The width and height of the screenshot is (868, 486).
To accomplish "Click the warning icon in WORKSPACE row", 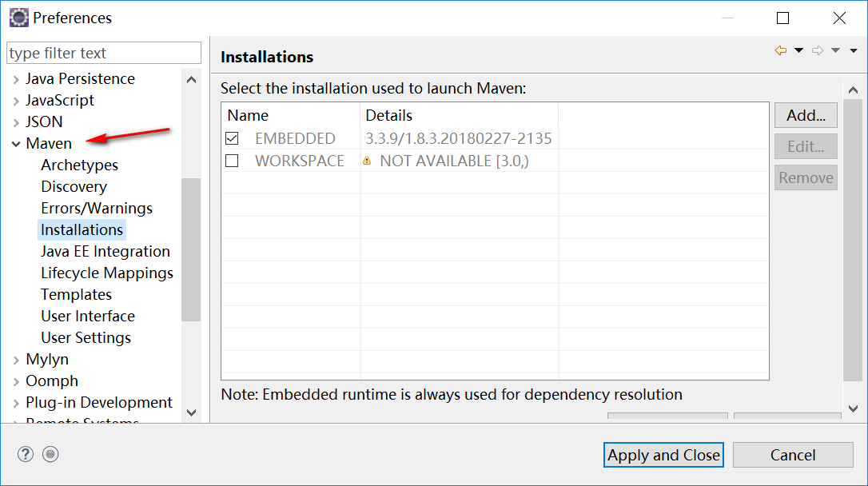I will tap(367, 161).
